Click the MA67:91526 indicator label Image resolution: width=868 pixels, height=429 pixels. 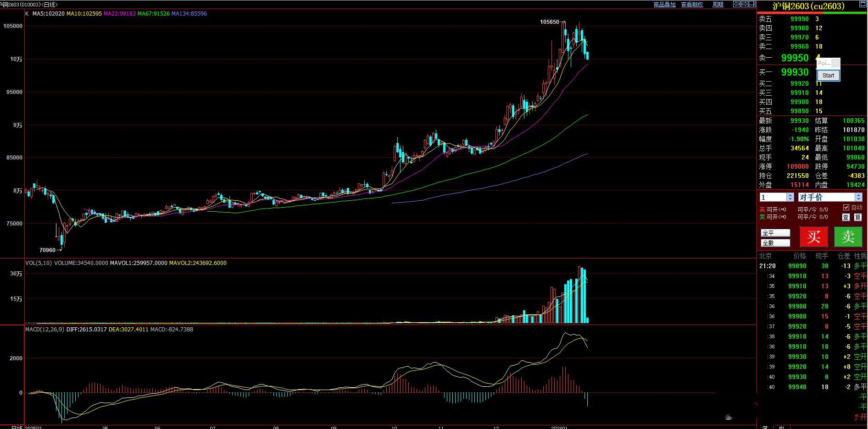(154, 14)
